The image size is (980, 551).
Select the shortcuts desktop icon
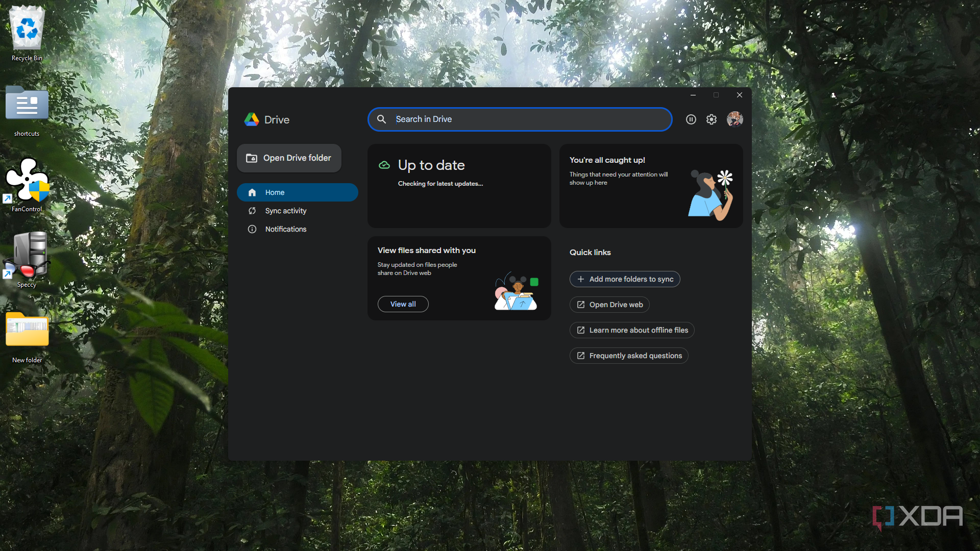point(27,111)
